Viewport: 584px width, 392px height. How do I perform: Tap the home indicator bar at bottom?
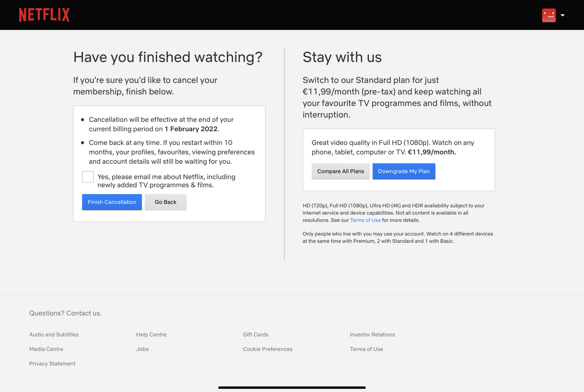point(292,387)
